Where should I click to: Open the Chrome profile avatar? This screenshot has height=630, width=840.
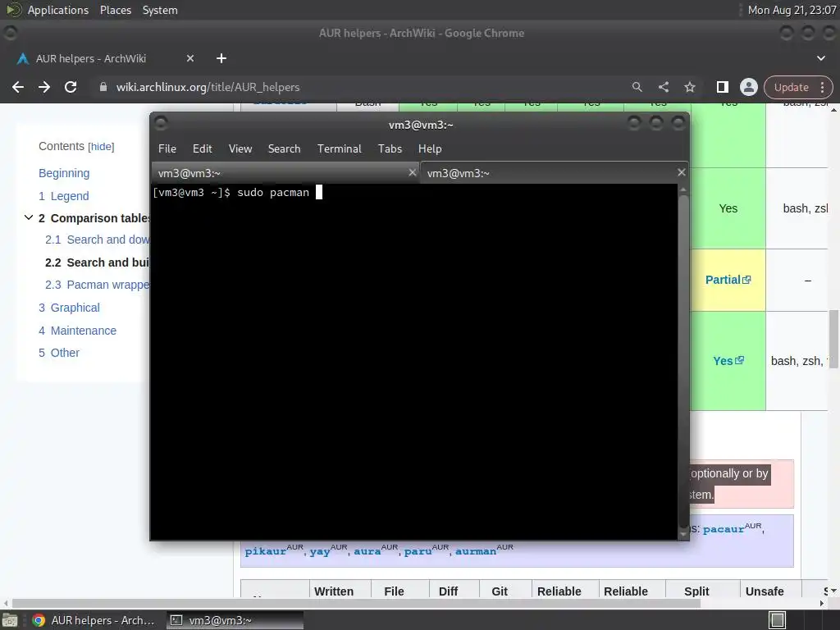(x=748, y=87)
